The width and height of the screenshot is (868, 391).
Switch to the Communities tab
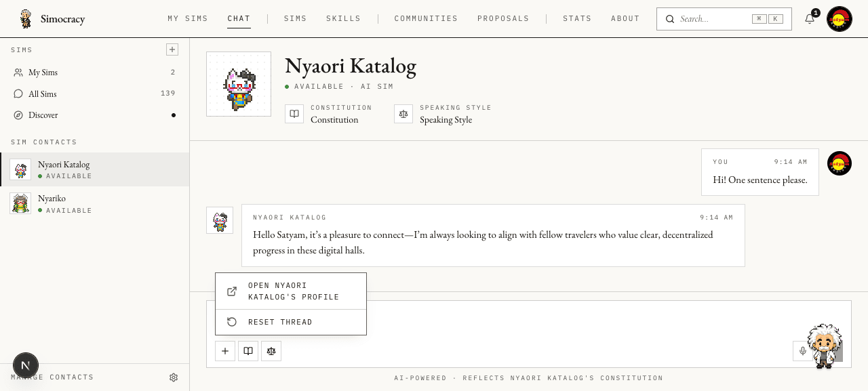pyautogui.click(x=426, y=19)
